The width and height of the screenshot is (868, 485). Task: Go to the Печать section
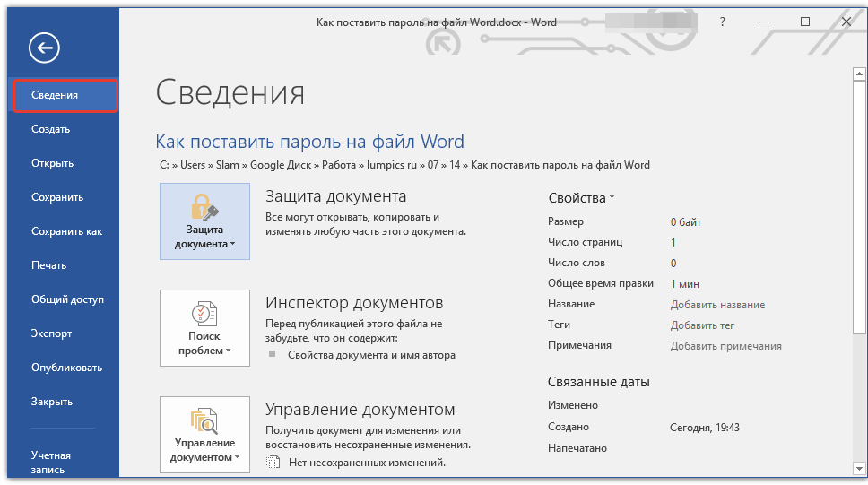tap(48, 265)
